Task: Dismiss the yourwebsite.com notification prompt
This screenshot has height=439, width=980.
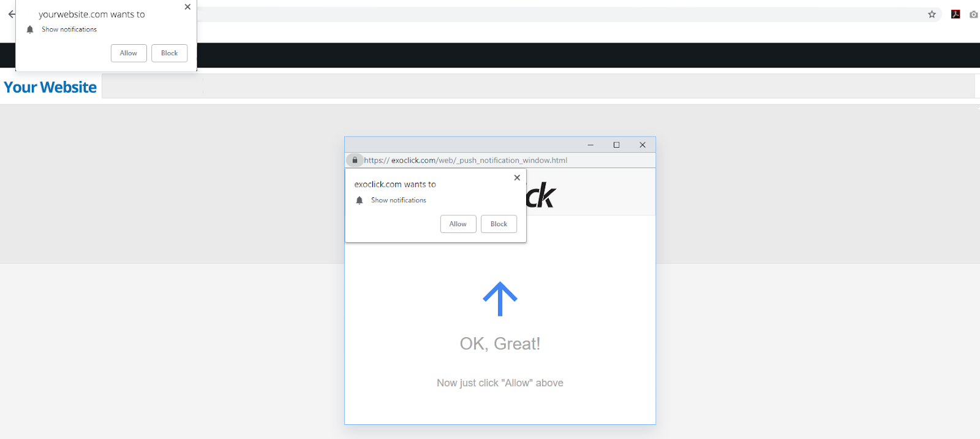Action: 187,7
